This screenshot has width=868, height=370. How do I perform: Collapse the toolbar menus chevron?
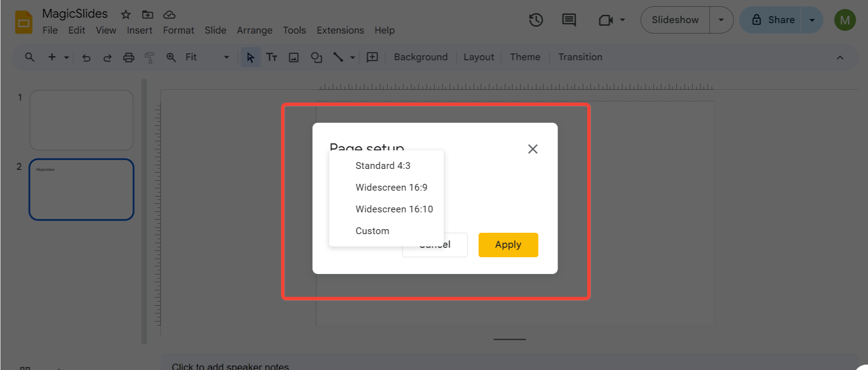pyautogui.click(x=840, y=58)
